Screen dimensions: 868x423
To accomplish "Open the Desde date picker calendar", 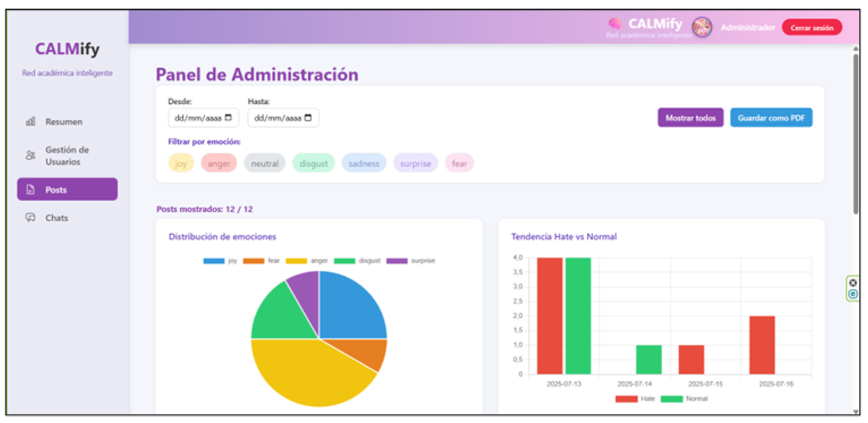I will (x=228, y=117).
